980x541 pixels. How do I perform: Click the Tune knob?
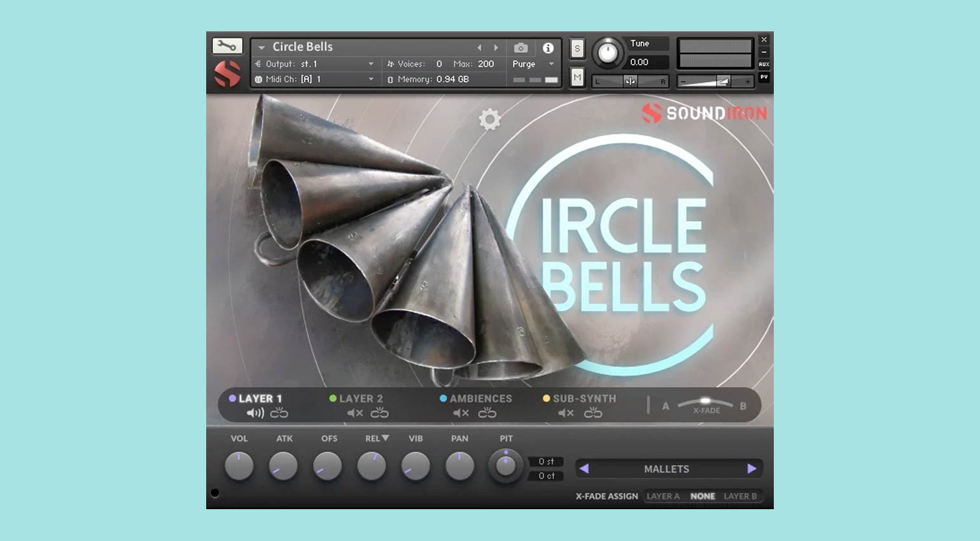tap(608, 53)
